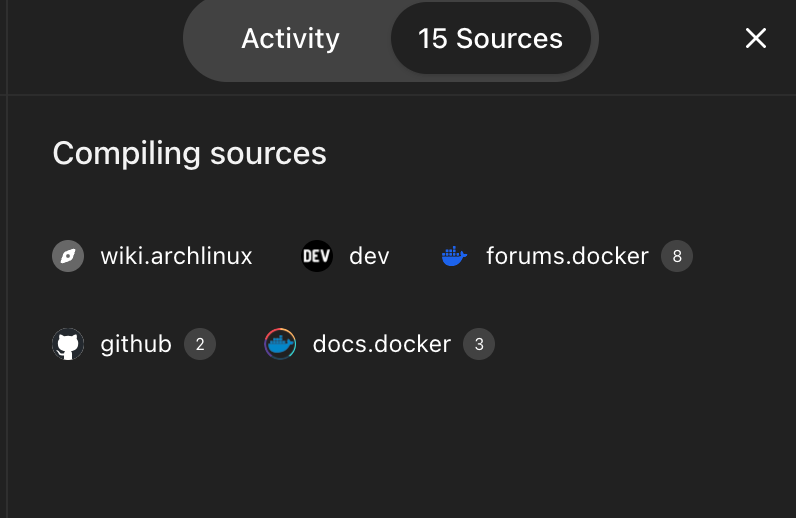
Task: Click the wiki.archlinux compass icon
Action: tap(68, 256)
